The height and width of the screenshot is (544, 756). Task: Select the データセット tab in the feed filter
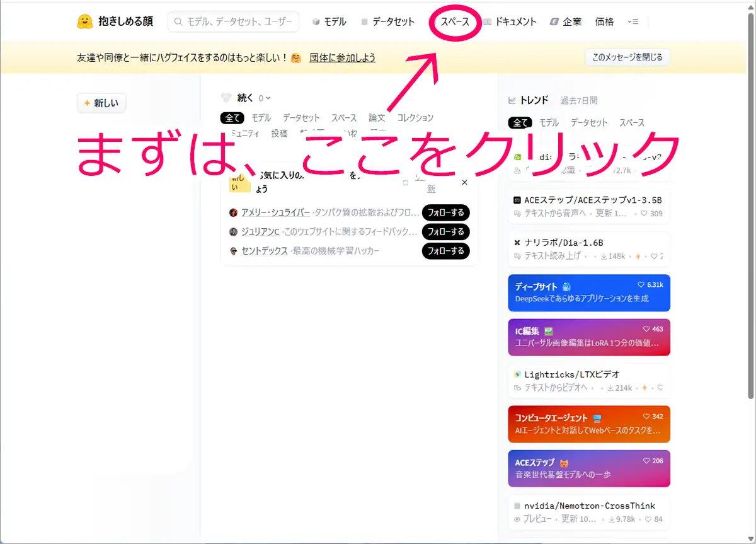(301, 118)
